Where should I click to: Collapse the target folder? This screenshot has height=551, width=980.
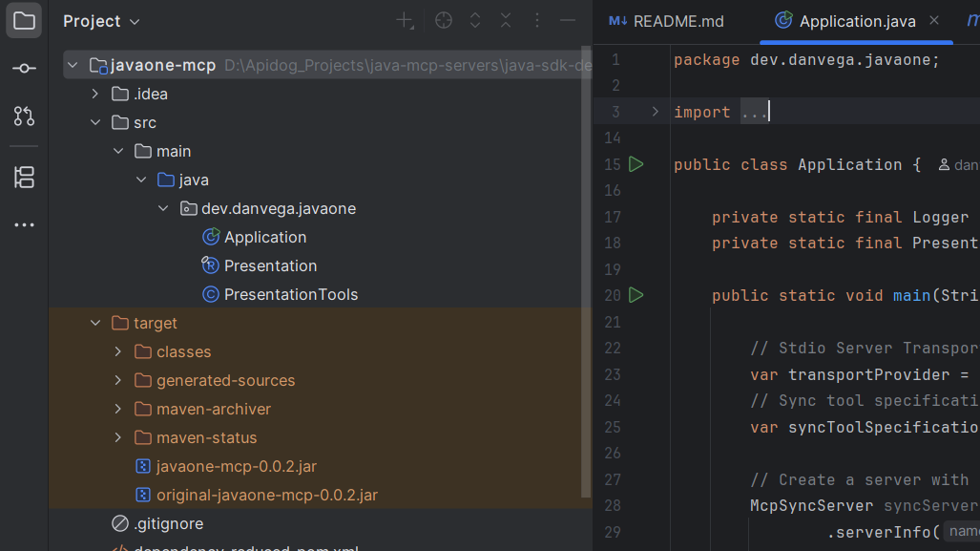tap(95, 324)
